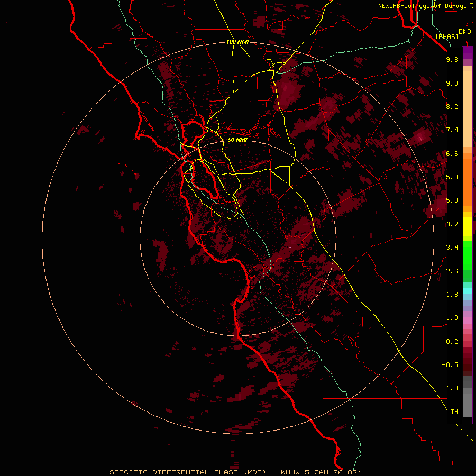Pick the yellow band of the color bar

(x=467, y=226)
